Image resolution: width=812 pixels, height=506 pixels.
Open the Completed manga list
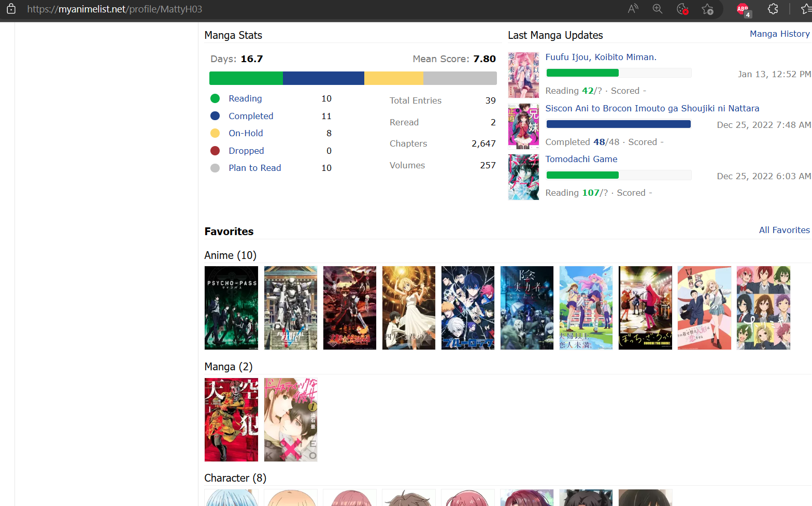tap(251, 116)
